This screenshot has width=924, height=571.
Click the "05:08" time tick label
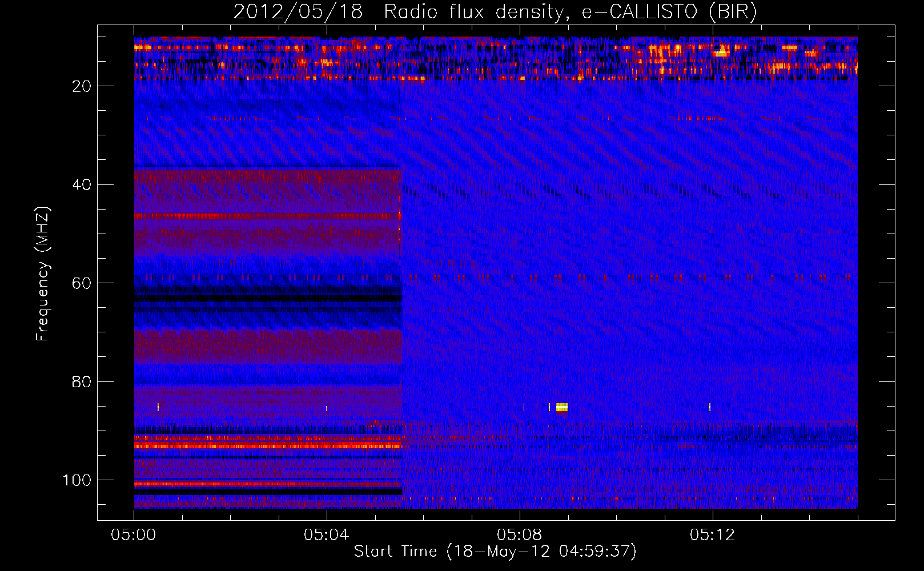click(x=520, y=535)
